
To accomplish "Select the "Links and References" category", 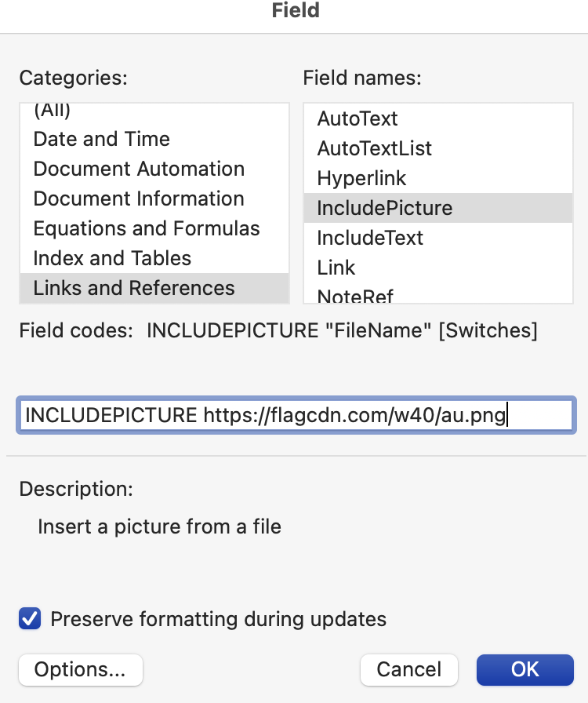I will coord(133,288).
